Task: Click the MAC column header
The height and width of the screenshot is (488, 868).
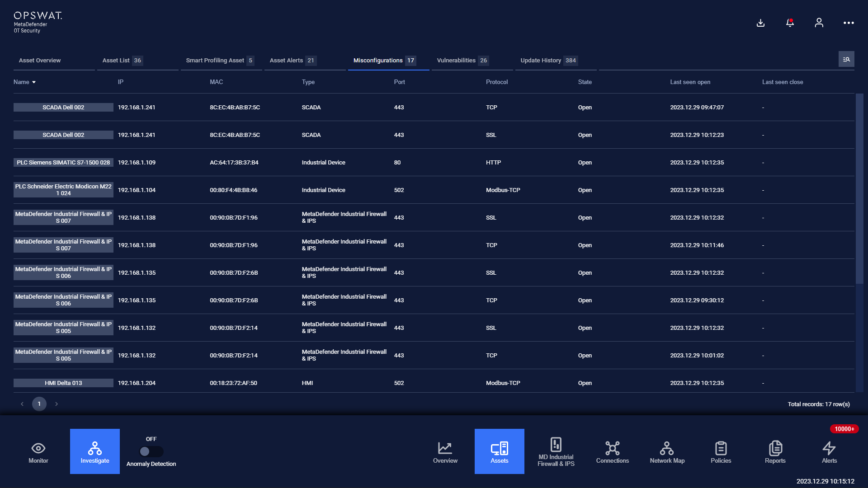Action: click(x=216, y=82)
